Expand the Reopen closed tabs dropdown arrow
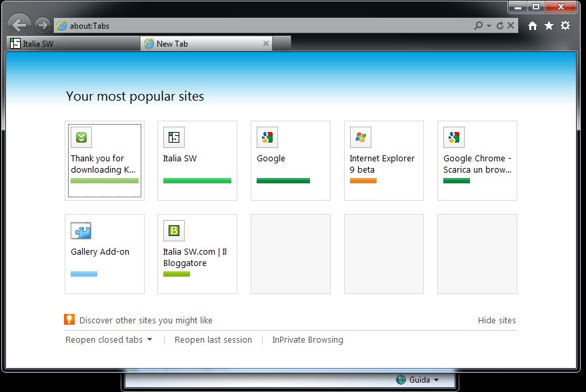The image size is (586, 392). (150, 339)
